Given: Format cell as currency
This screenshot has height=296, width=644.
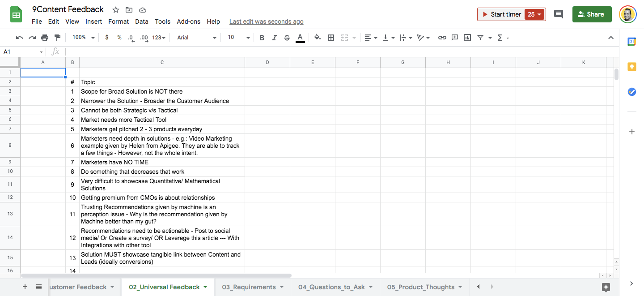Looking at the screenshot, I should point(106,38).
